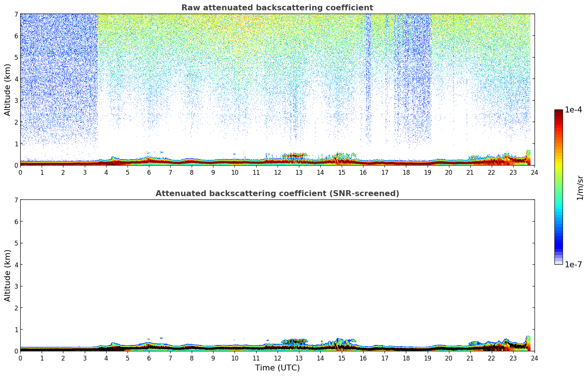
Task: Click the 'Attenuated backscattering coefficient (SNR-screened)' title
Action: (277, 194)
